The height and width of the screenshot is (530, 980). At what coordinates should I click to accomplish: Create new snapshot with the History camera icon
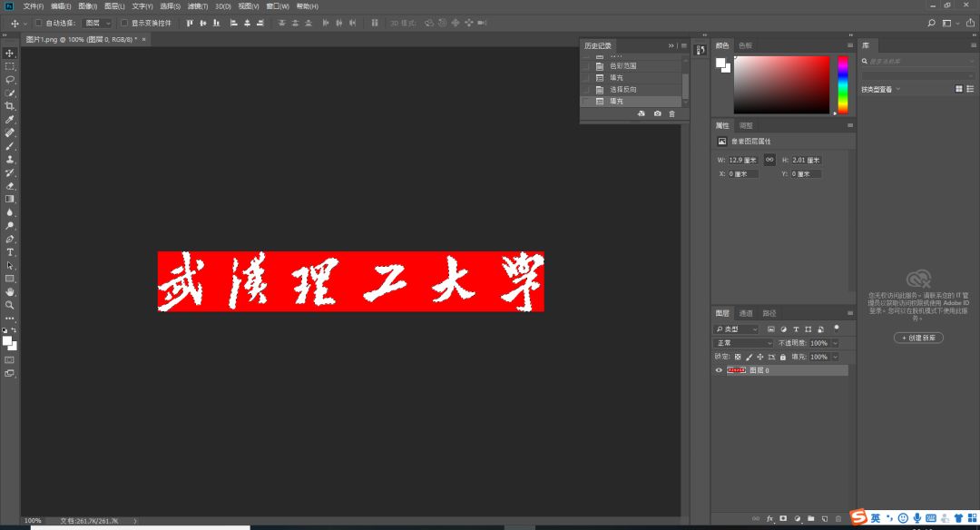point(657,113)
